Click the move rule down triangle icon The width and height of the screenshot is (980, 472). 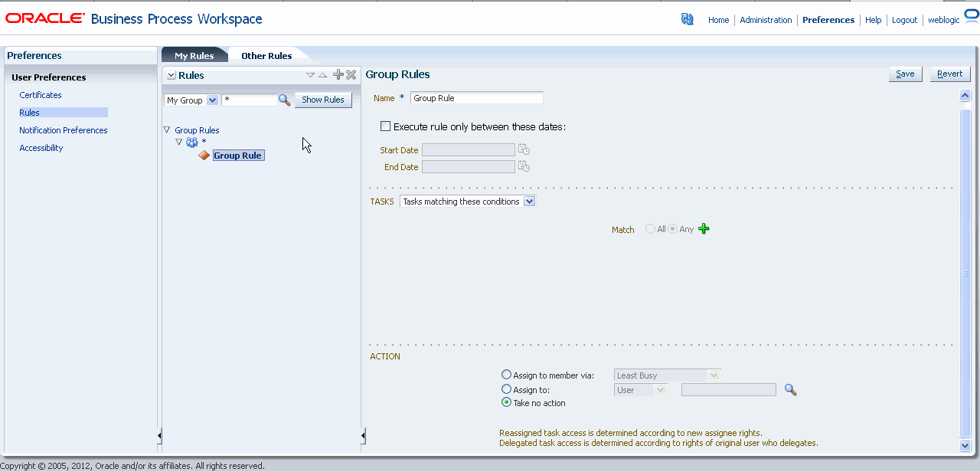[x=310, y=75]
